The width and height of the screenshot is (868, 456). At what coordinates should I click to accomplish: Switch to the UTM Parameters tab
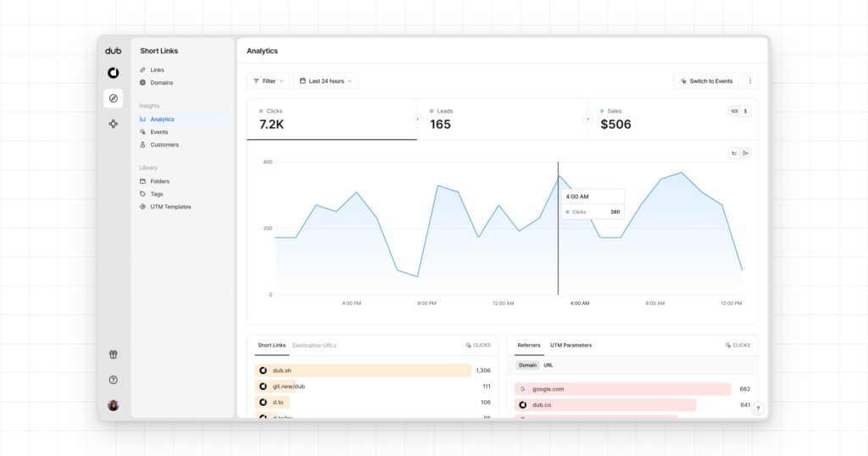(570, 345)
